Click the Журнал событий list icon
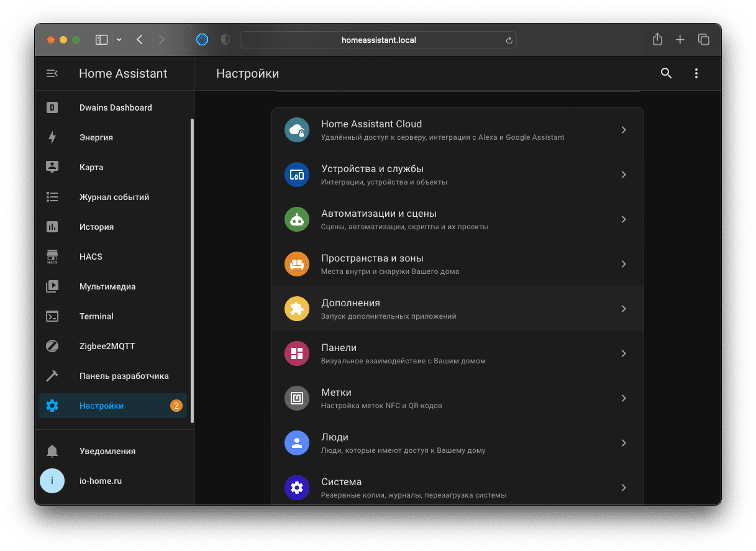Image resolution: width=756 pixels, height=551 pixels. pos(52,197)
